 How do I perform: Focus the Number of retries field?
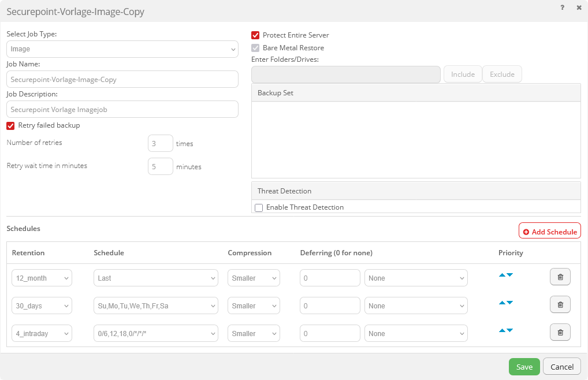pos(160,143)
